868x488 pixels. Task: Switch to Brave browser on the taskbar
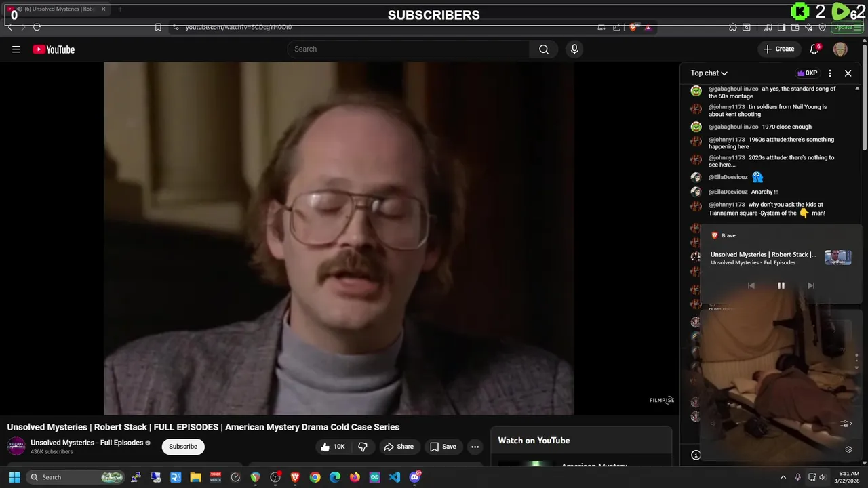295,477
